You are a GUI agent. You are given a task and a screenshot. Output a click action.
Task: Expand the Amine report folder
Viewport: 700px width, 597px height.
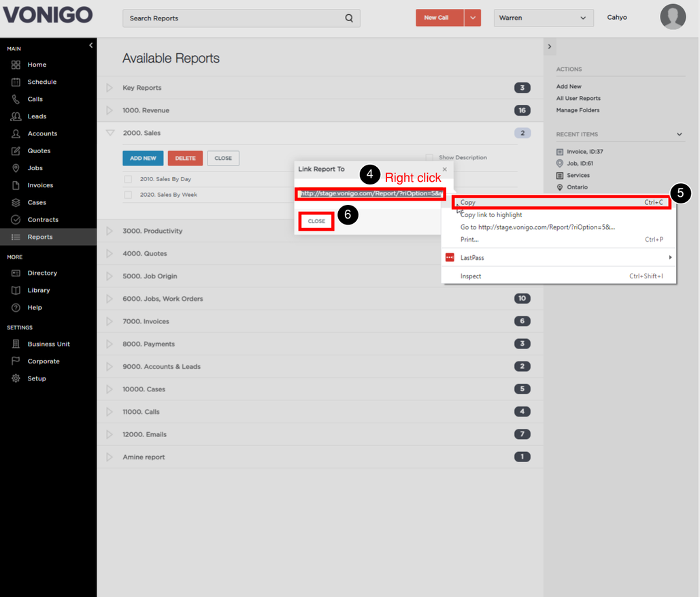coord(110,457)
